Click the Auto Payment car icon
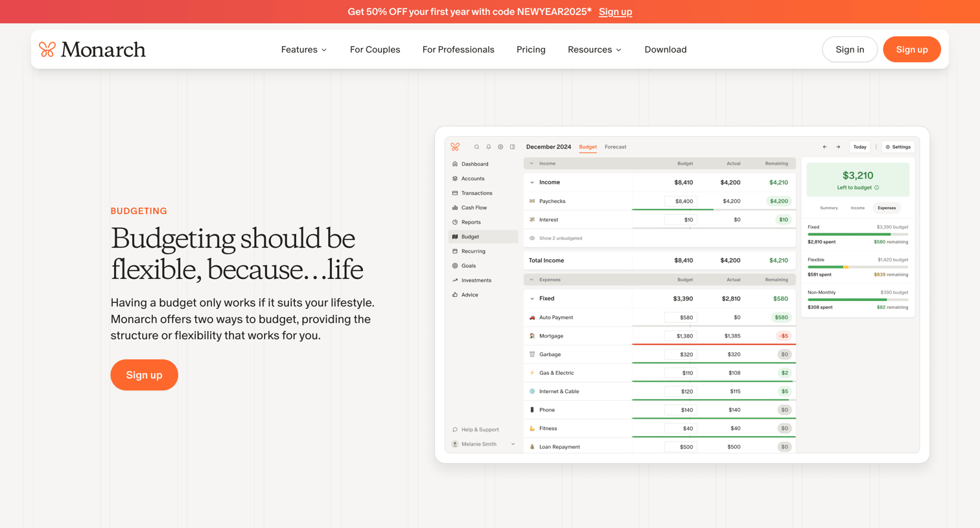The image size is (980, 528). pyautogui.click(x=532, y=317)
